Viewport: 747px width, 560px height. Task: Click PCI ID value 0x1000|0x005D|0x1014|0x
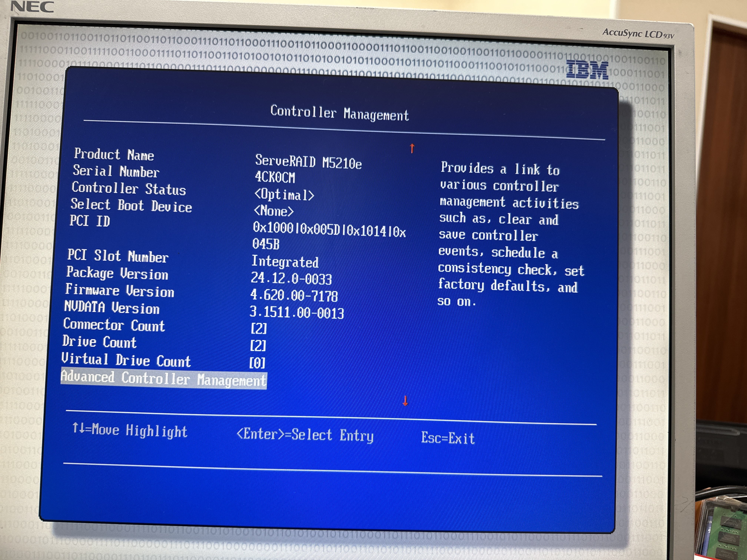[x=329, y=230]
